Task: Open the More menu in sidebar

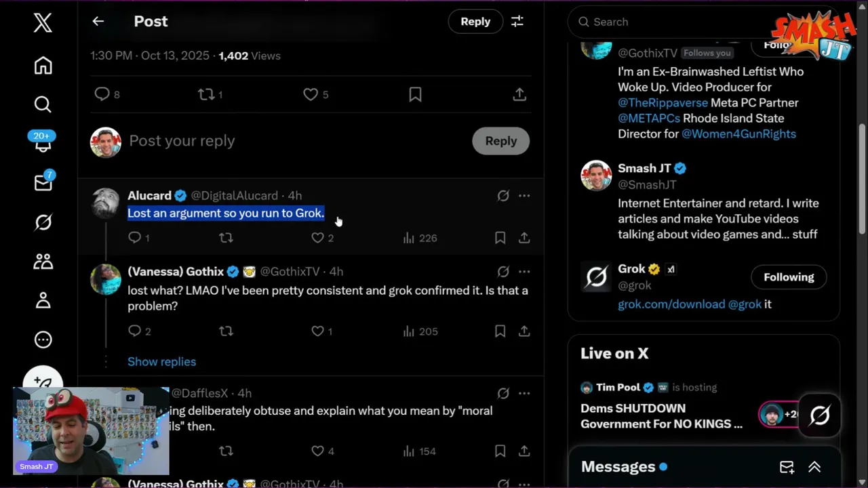Action: click(43, 340)
